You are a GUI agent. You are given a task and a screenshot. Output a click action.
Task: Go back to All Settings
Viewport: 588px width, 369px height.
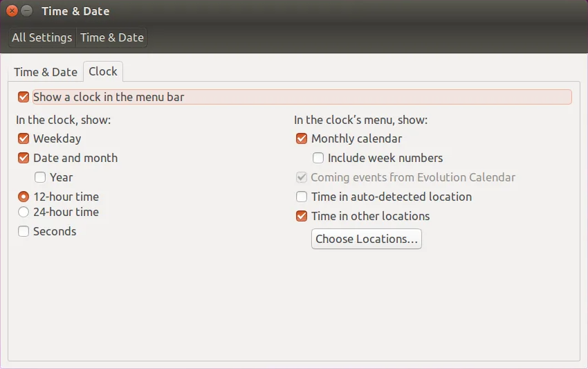coord(42,37)
